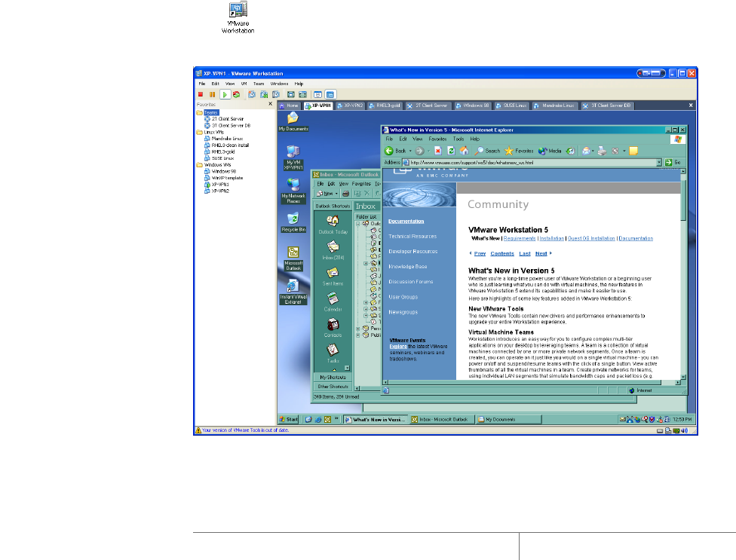This screenshot has height=560, width=736.
Task: Click the Recycle Bin desktop icon
Action: pos(293,222)
